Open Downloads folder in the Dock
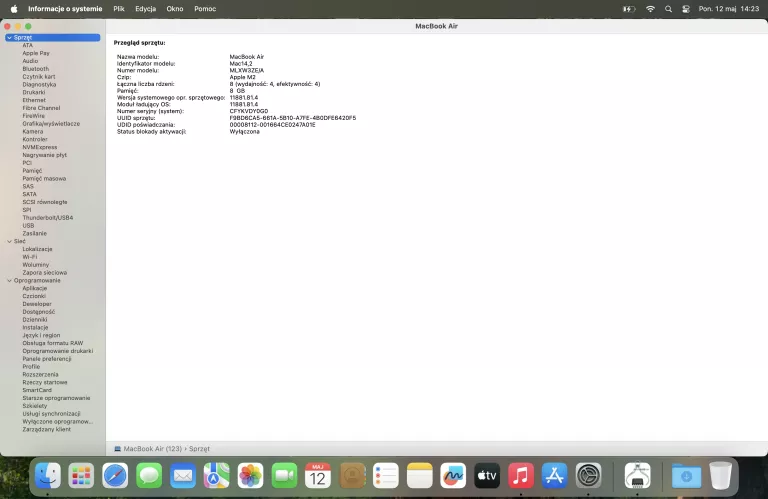This screenshot has width=768, height=499. tap(686, 475)
